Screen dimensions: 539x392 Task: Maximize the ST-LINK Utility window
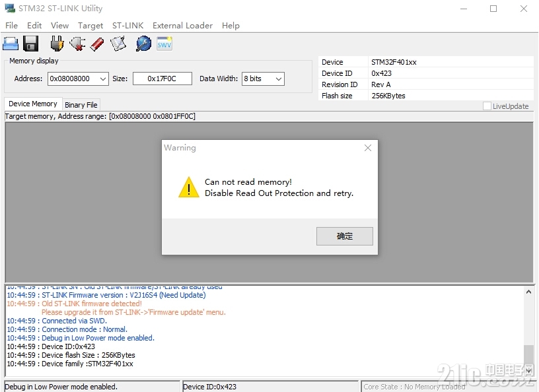493,9
